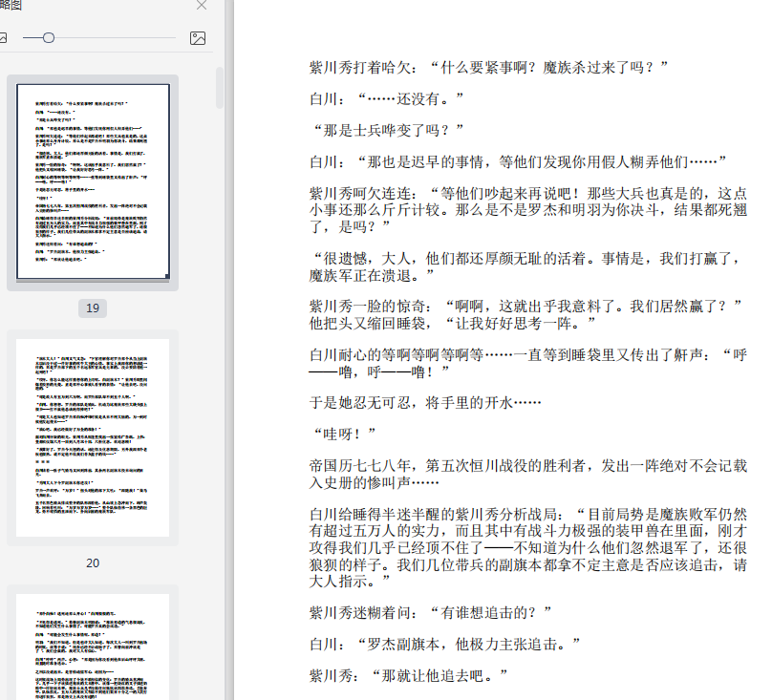Close the thumbnail panel

(202, 6)
